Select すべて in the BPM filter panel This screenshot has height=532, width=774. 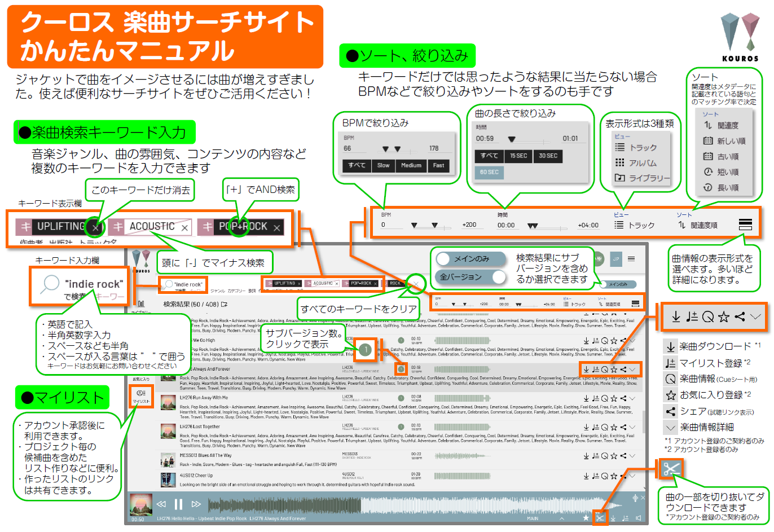click(357, 165)
